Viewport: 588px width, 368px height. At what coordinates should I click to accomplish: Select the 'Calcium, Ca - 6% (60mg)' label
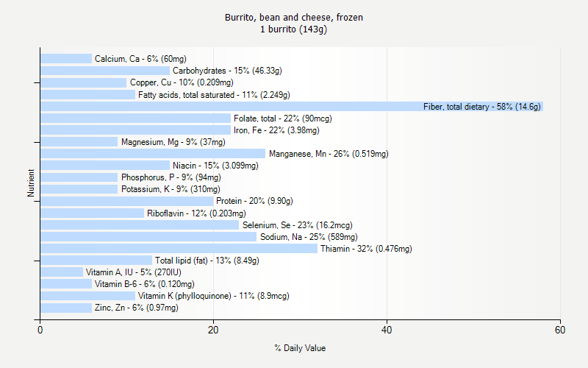(140, 59)
